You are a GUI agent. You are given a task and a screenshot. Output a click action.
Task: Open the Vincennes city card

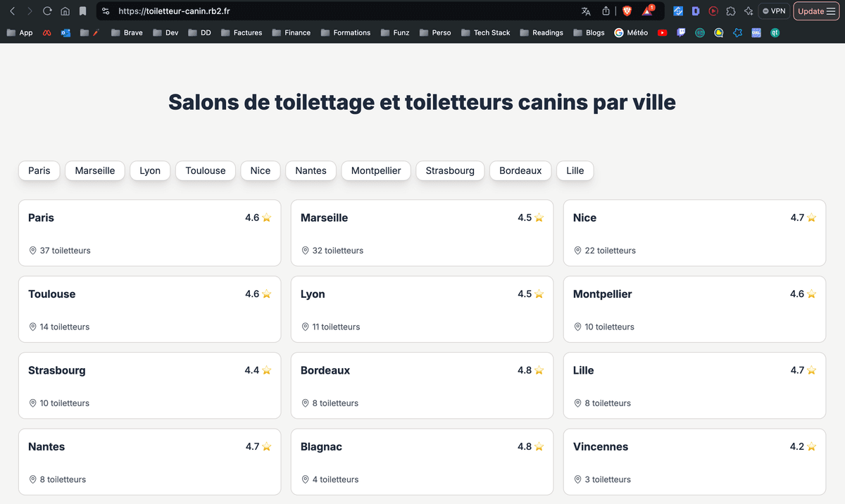[x=694, y=462]
